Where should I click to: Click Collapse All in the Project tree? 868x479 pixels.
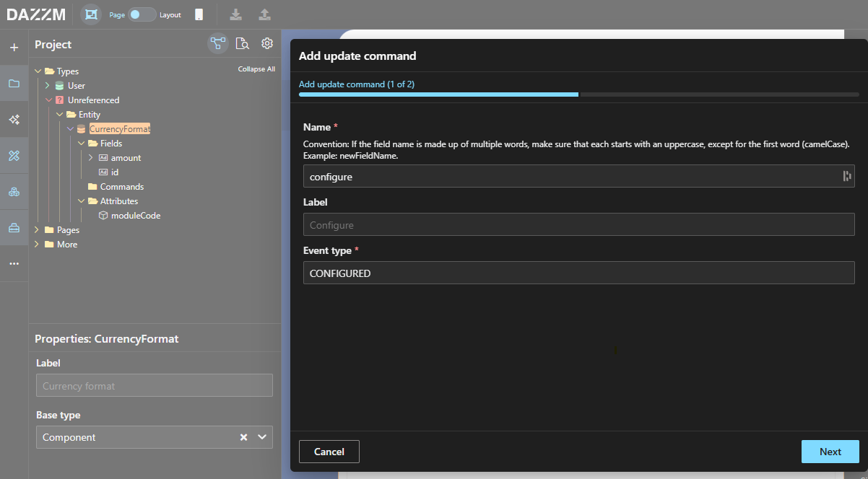pos(256,69)
